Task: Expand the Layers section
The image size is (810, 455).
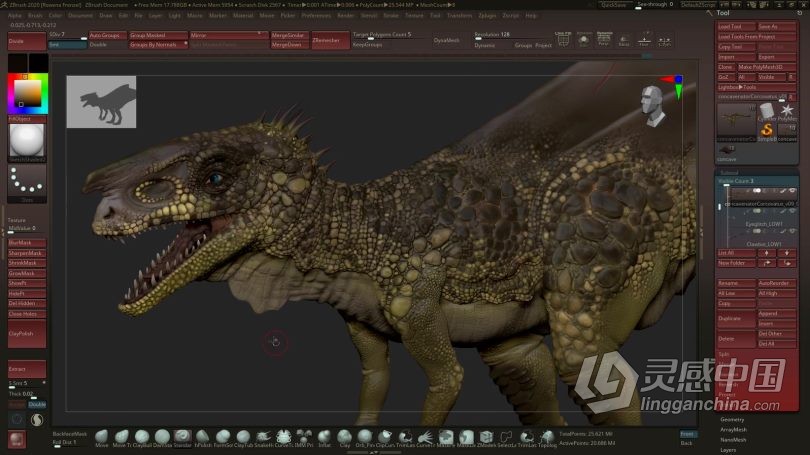Action: pyautogui.click(x=728, y=450)
